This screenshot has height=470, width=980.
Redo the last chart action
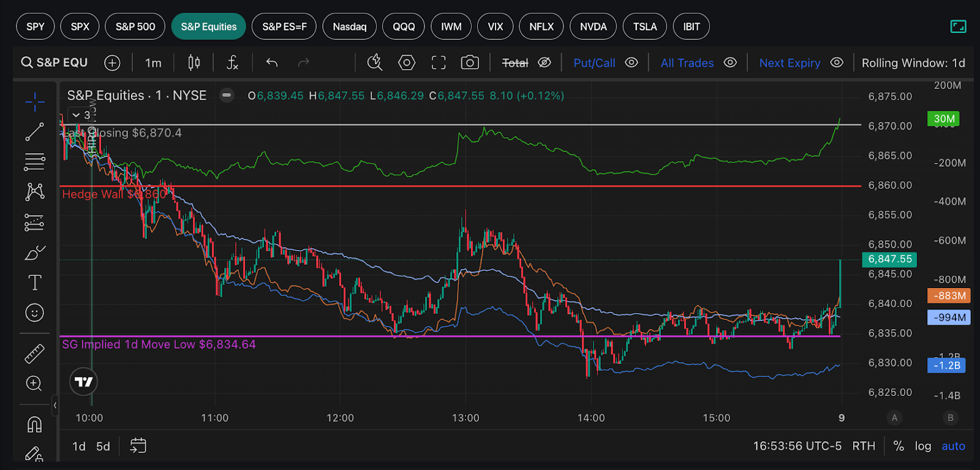tap(304, 63)
